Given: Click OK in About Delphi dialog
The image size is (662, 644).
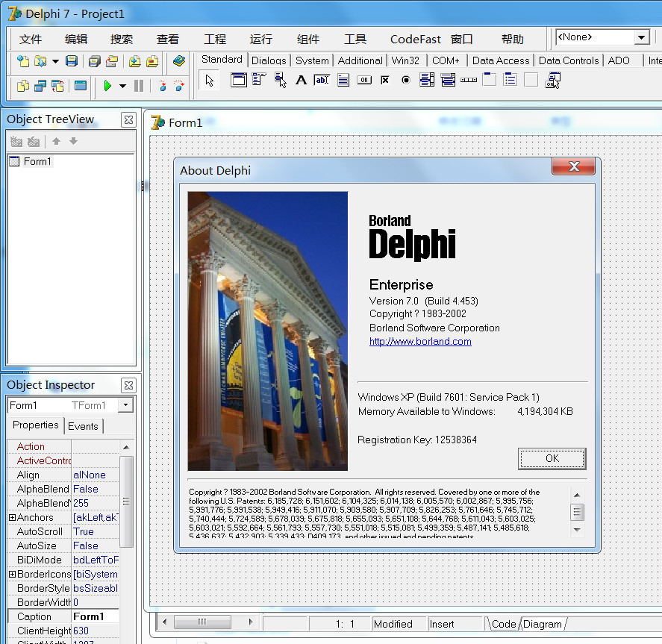Looking at the screenshot, I should tap(552, 459).
